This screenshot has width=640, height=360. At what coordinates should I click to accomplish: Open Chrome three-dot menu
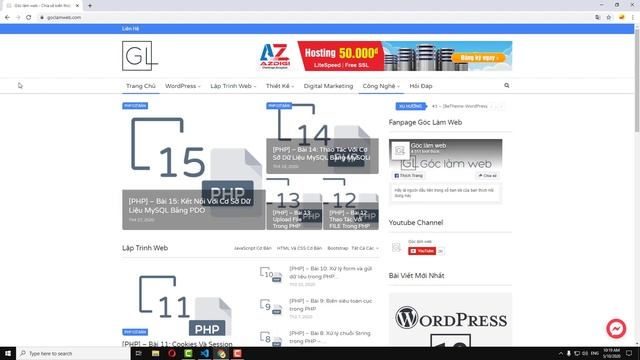633,18
